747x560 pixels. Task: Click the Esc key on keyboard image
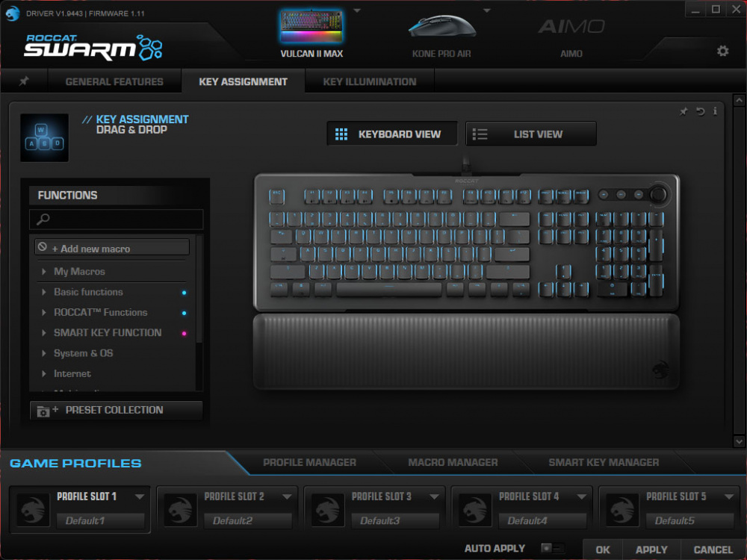tap(277, 196)
